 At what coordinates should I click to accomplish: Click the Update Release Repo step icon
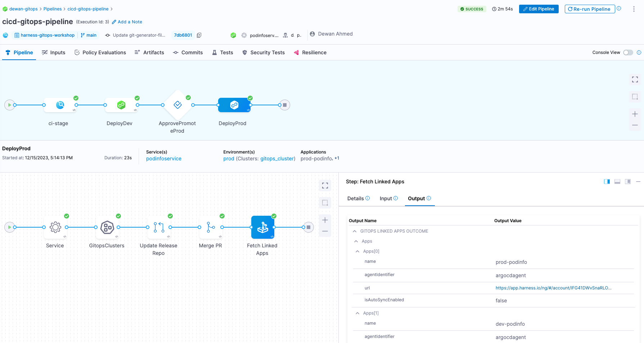(x=159, y=227)
